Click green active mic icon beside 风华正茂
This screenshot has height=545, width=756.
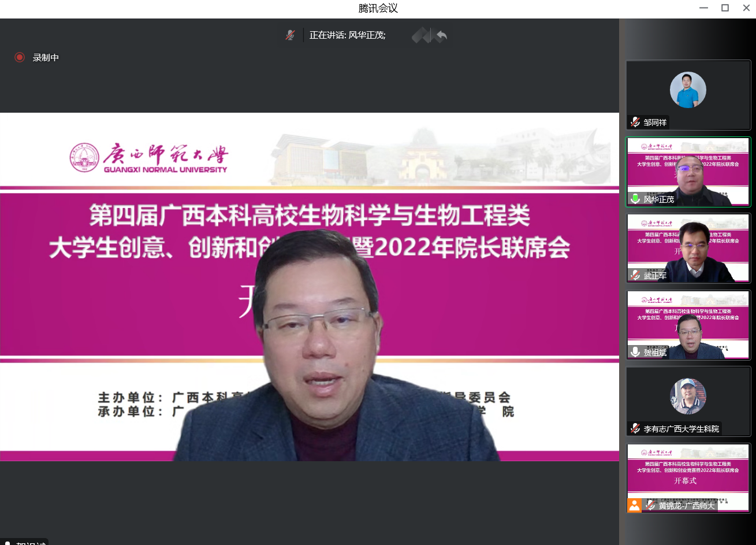coord(635,199)
